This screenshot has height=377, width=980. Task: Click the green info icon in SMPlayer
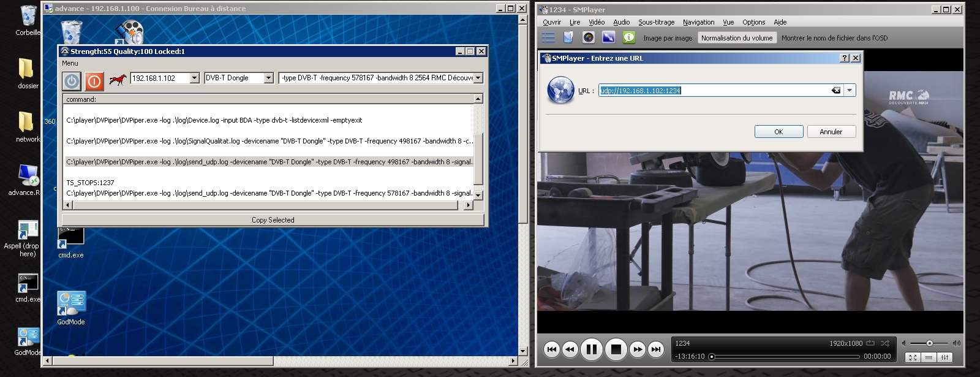click(628, 37)
